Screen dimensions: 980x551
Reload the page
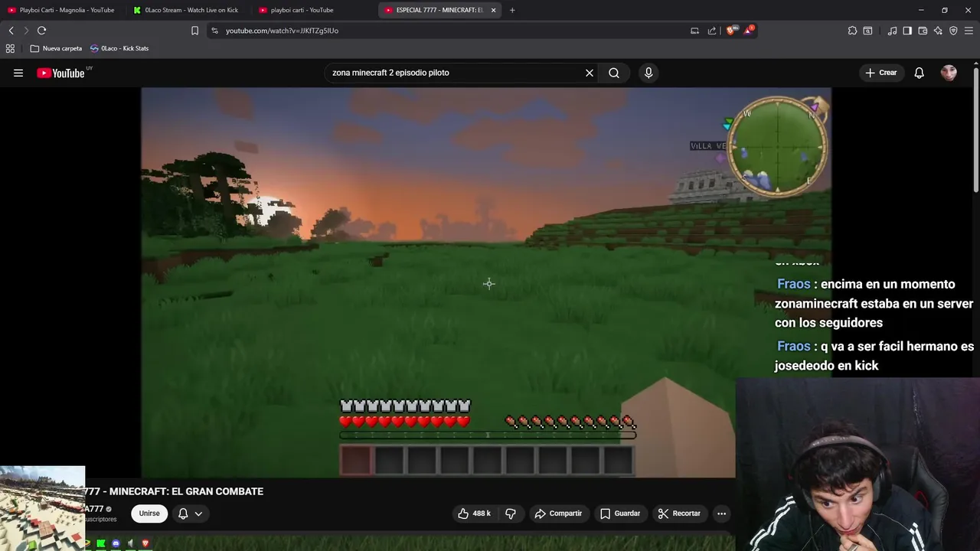pos(41,31)
